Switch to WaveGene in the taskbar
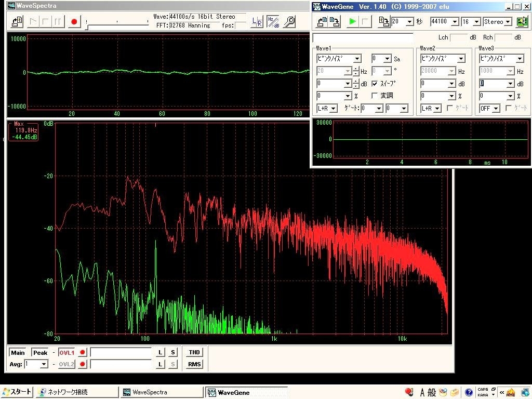Screen dimensions: 532x399 coord(247,392)
